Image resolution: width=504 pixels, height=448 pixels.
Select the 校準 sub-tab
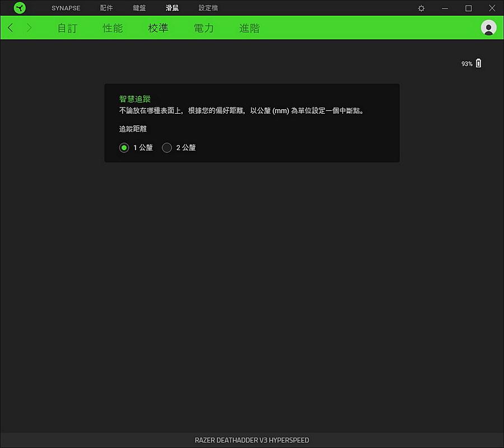(158, 28)
